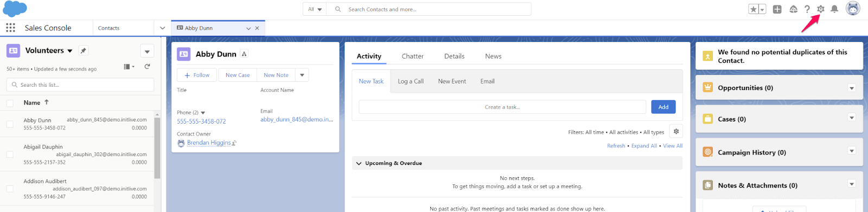Open the Brendan Higgins owner link
This screenshot has width=868, height=212.
(x=209, y=143)
